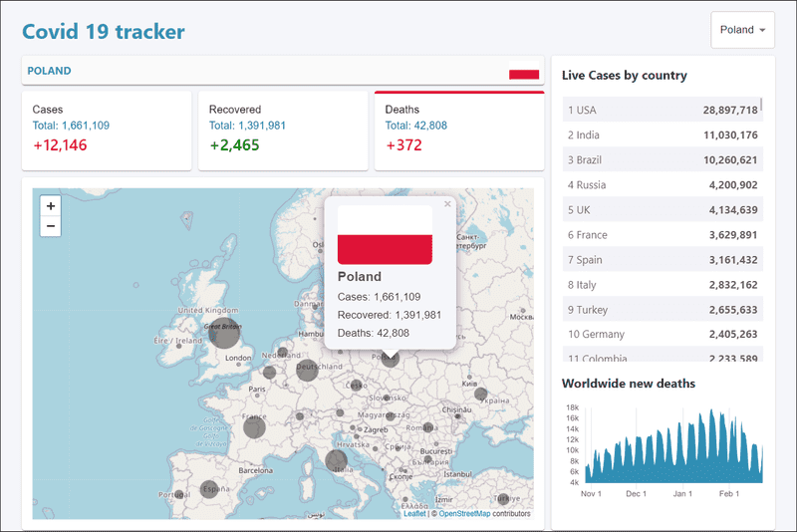
Task: Click the country list scrollbar
Action: click(x=762, y=105)
